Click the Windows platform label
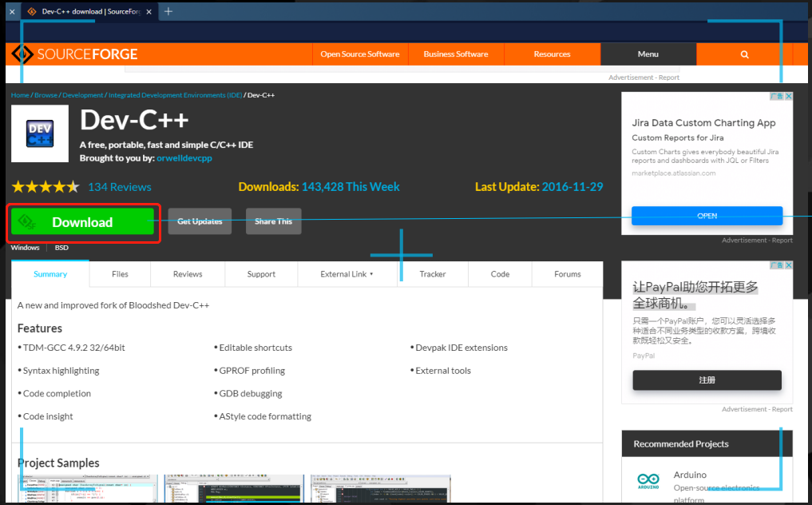 coord(25,248)
